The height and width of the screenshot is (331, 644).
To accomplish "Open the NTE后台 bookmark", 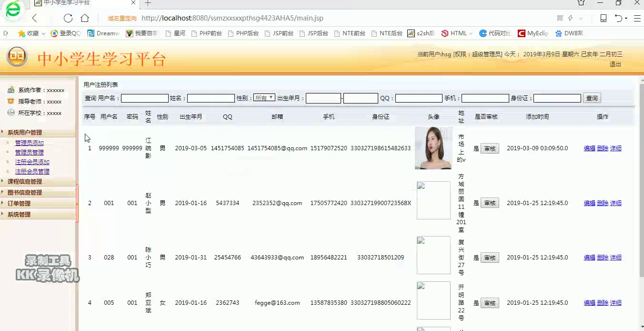I will [387, 33].
